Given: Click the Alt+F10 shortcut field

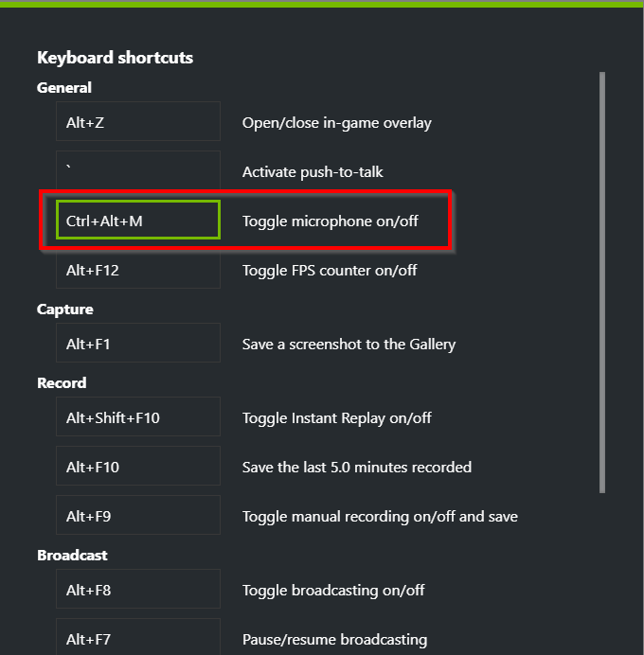Looking at the screenshot, I should coord(138,467).
